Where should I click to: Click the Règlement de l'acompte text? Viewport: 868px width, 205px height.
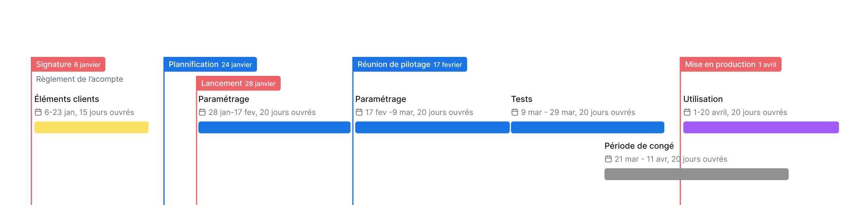click(80, 79)
